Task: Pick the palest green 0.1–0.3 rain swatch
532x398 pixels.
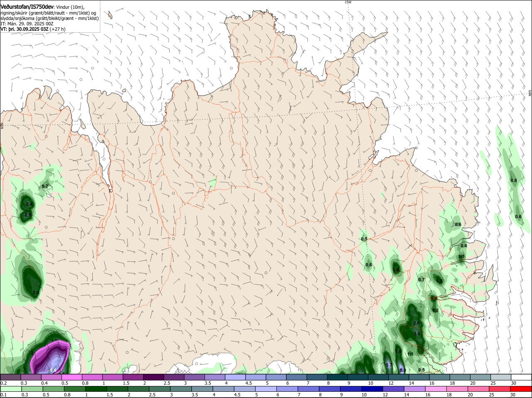Action: pyautogui.click(x=10, y=389)
